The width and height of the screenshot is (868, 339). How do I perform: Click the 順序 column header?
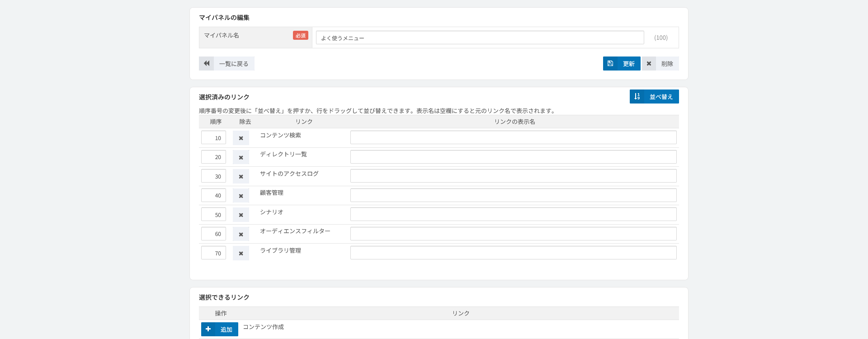click(216, 122)
